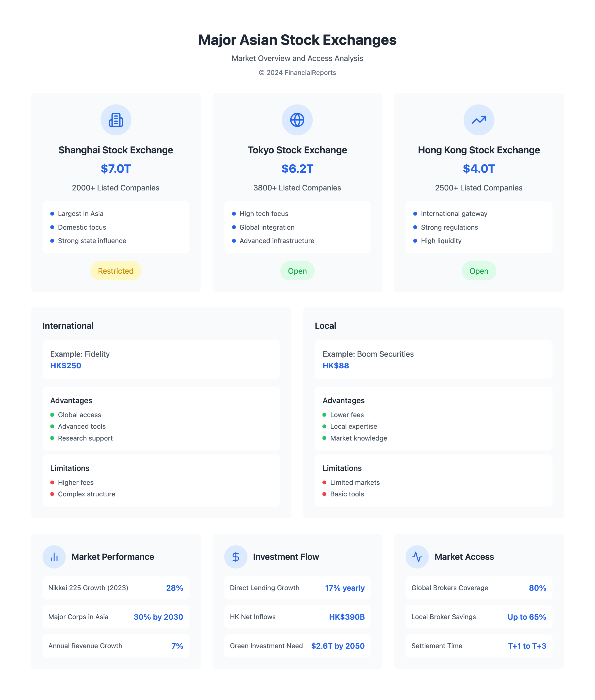Click the 2024 FinancialReports copyright text
Image resolution: width=595 pixels, height=700 pixels.
coord(297,73)
